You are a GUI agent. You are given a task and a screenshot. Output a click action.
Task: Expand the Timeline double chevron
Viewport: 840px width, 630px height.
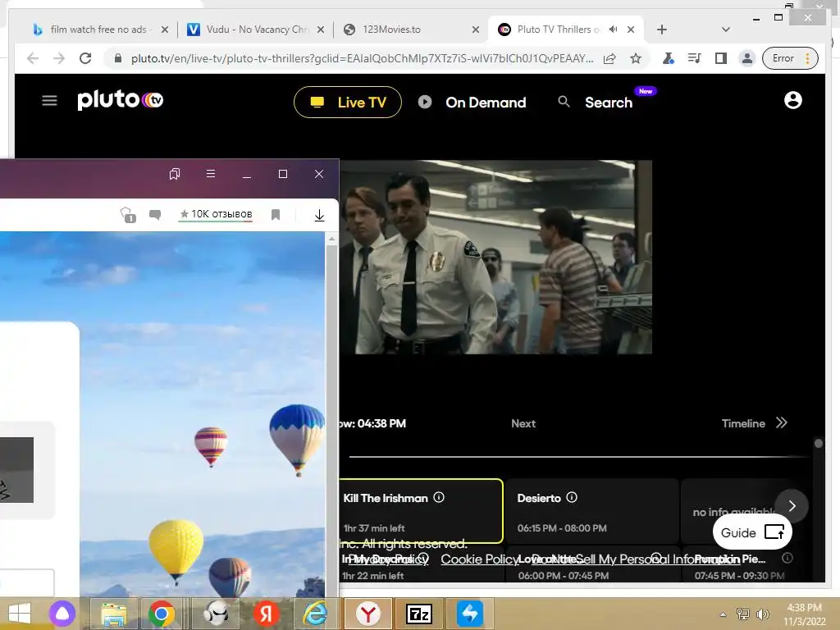pos(782,422)
